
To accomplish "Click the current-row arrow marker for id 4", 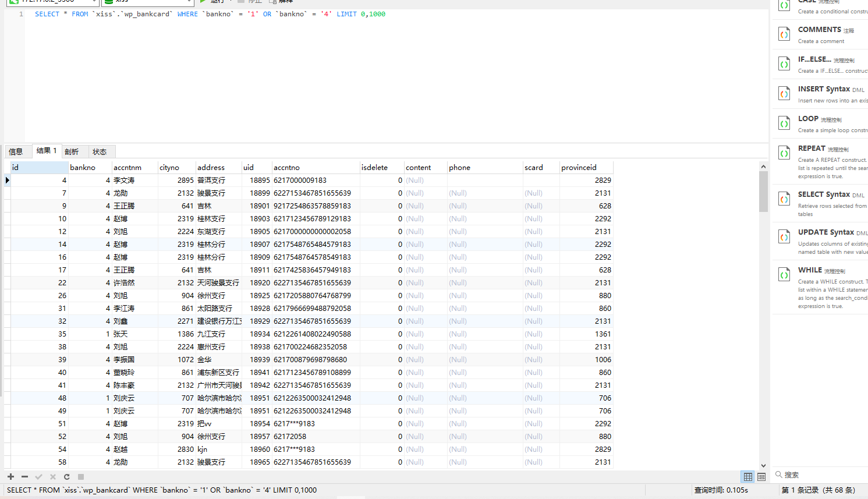I will point(7,181).
